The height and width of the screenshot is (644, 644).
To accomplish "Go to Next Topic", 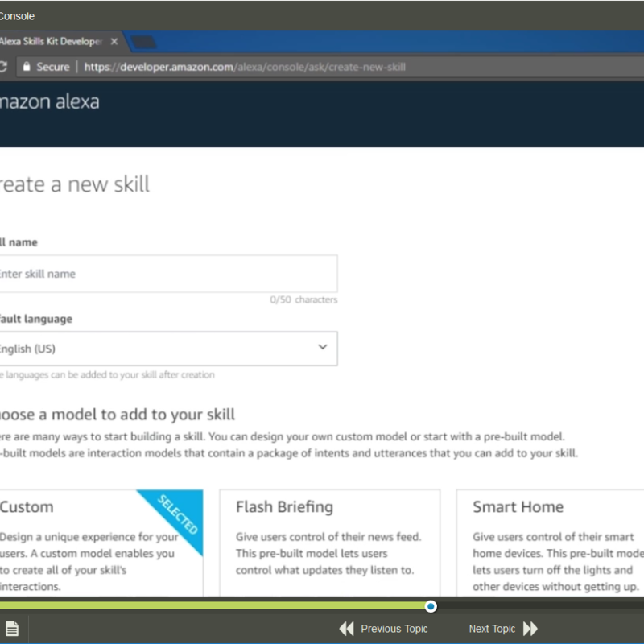I will point(503,629).
